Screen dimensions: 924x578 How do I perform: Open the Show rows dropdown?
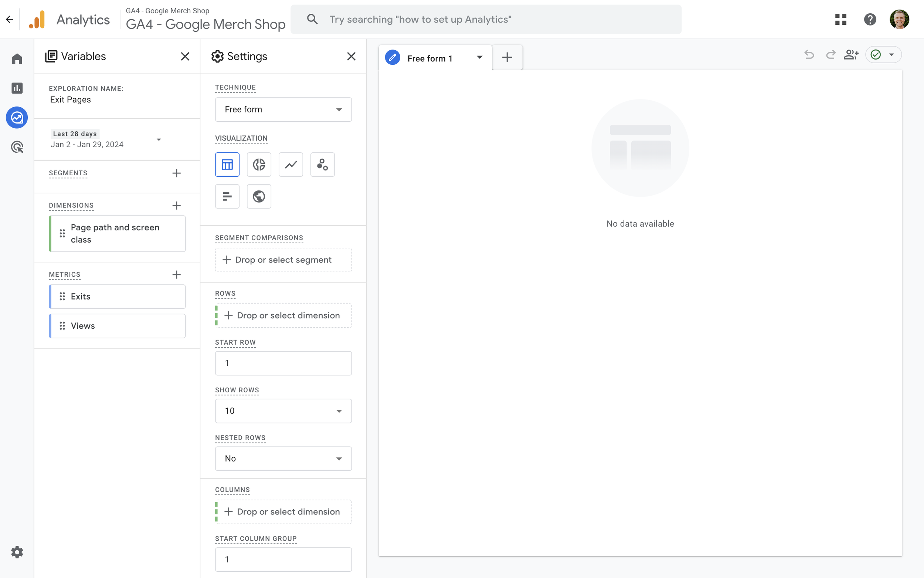click(283, 410)
